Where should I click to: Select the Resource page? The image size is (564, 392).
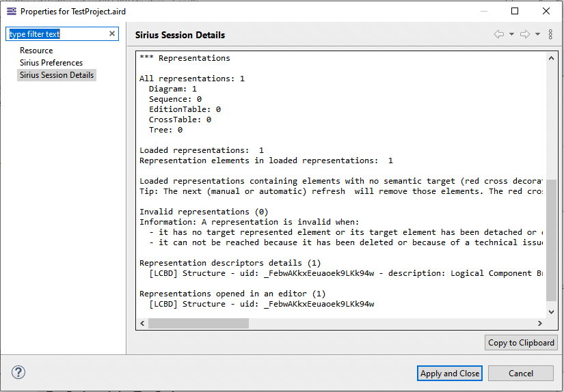point(36,51)
